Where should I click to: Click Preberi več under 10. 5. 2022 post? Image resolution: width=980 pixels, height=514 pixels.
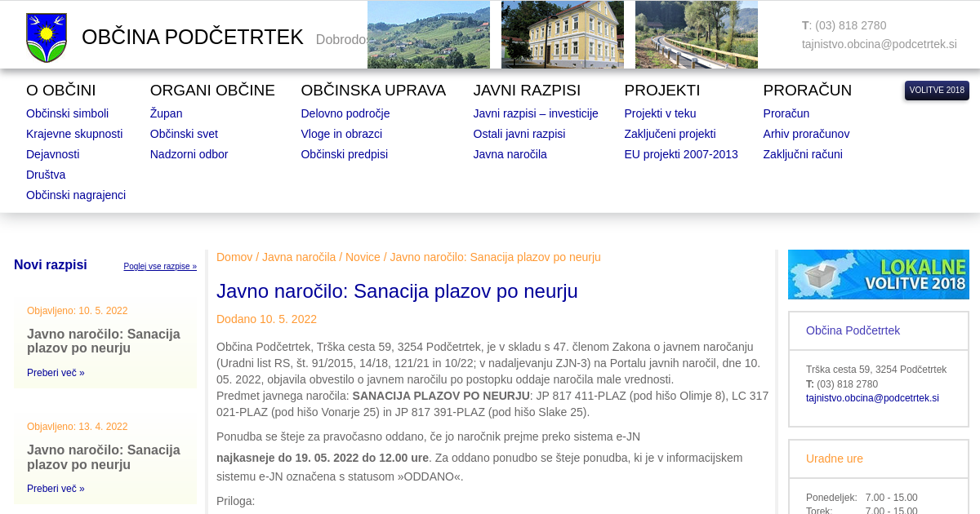click(56, 373)
